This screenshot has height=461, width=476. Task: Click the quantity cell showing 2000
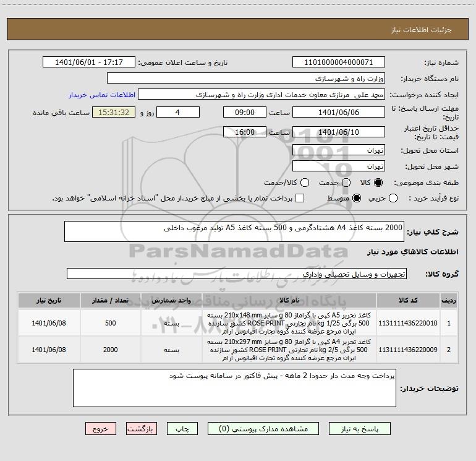(110, 350)
